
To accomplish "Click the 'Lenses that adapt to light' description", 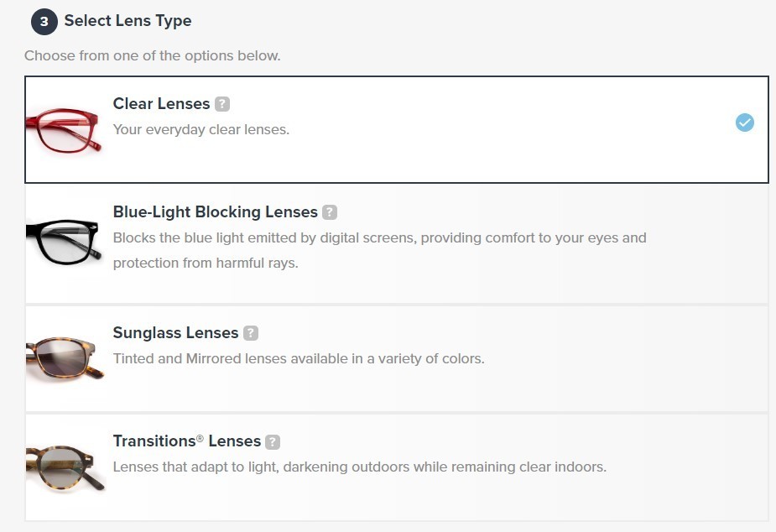I will click(x=360, y=467).
